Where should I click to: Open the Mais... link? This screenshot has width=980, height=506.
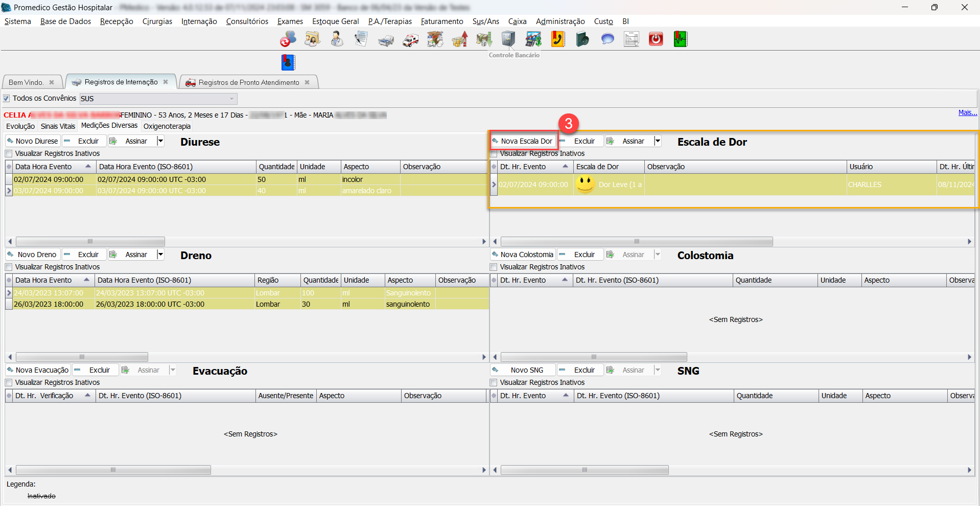[967, 113]
